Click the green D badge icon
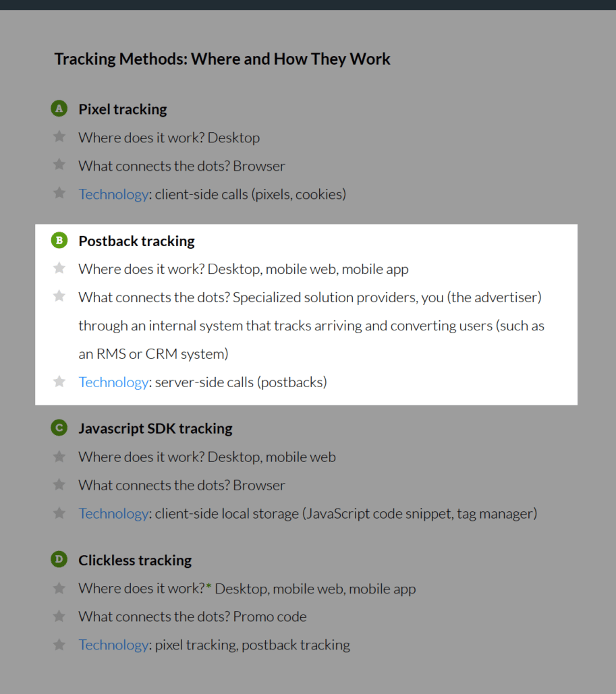This screenshot has width=616, height=694. [59, 559]
